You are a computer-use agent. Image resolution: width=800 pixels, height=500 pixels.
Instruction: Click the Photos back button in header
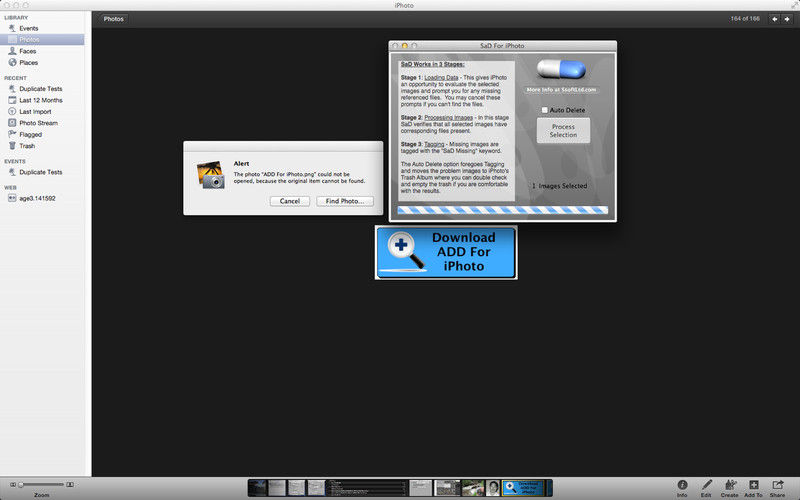click(x=113, y=19)
